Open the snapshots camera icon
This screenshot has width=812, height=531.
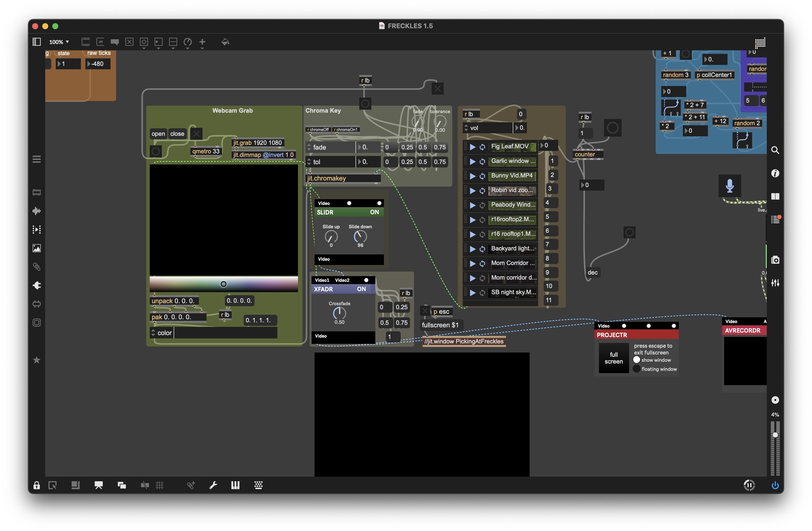pyautogui.click(x=775, y=260)
